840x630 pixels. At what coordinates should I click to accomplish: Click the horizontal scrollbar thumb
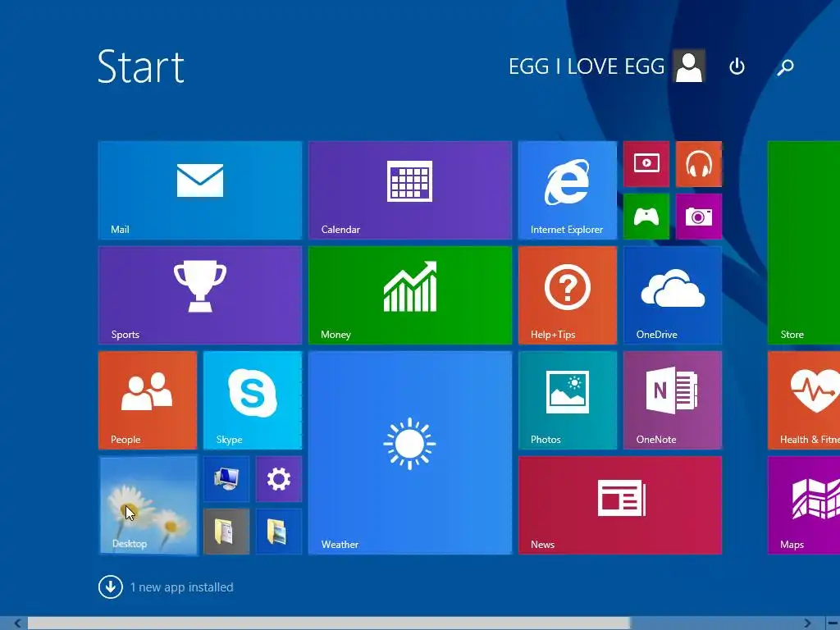tap(329, 623)
